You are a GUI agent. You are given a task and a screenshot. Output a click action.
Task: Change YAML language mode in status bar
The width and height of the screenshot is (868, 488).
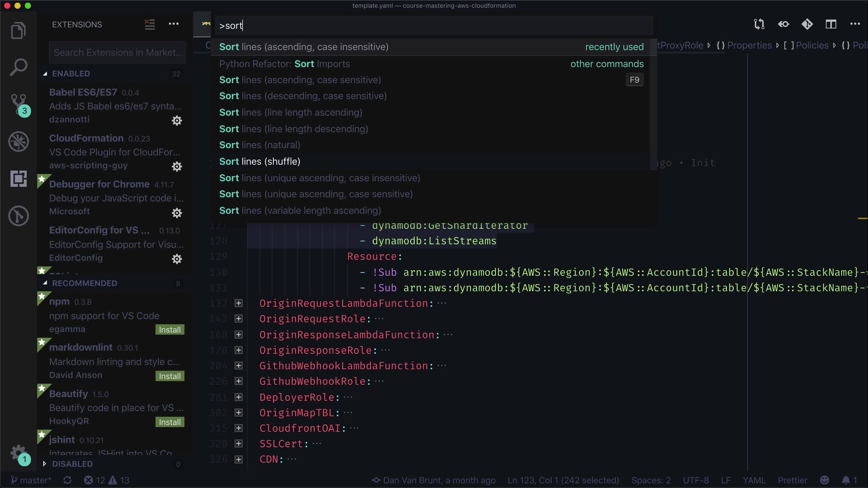tap(754, 480)
